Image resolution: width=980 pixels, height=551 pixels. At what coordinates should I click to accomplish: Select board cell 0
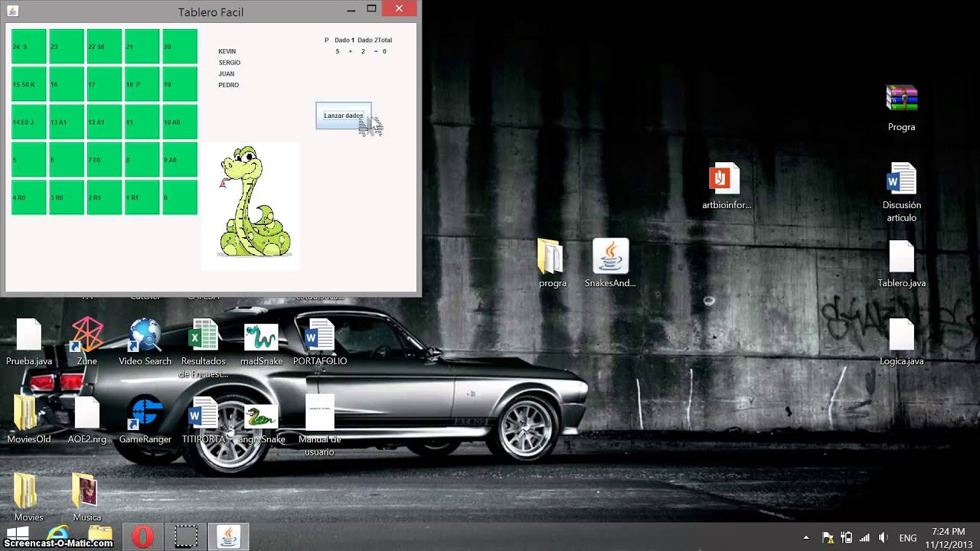[x=180, y=197]
